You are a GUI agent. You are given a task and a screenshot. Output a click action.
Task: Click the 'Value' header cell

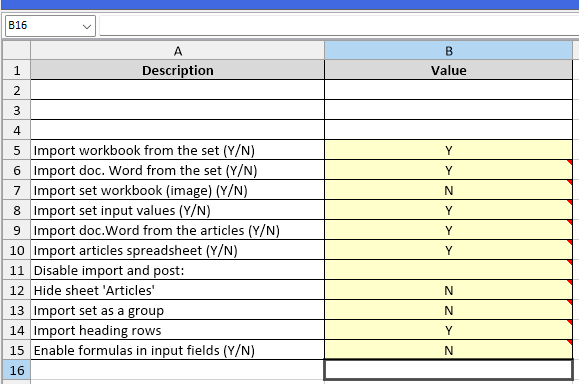(448, 70)
